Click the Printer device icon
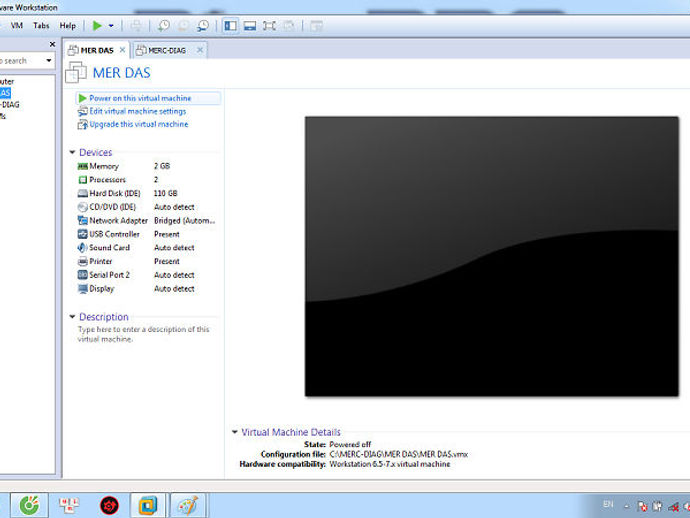This screenshot has height=518, width=690. (x=82, y=261)
